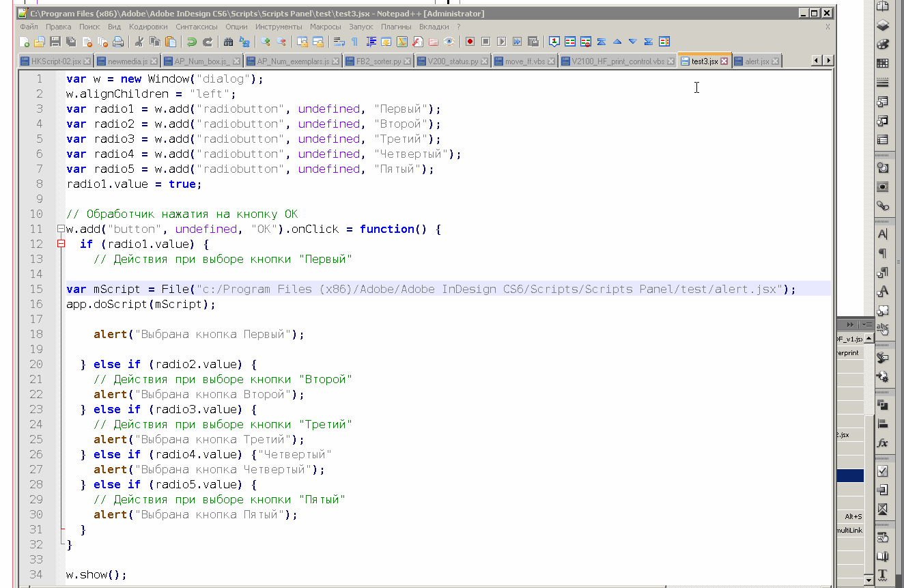This screenshot has width=904, height=588.
Task: Click the Save All toolbar icon
Action: click(71, 42)
